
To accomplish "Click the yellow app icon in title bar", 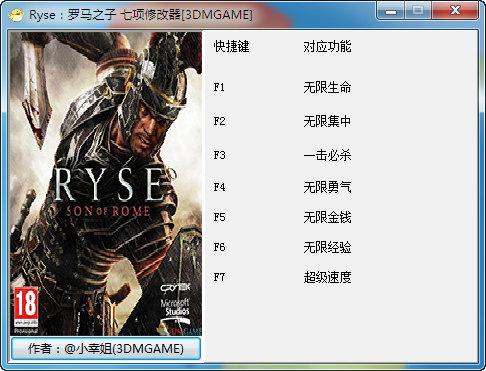I will 16,15.
